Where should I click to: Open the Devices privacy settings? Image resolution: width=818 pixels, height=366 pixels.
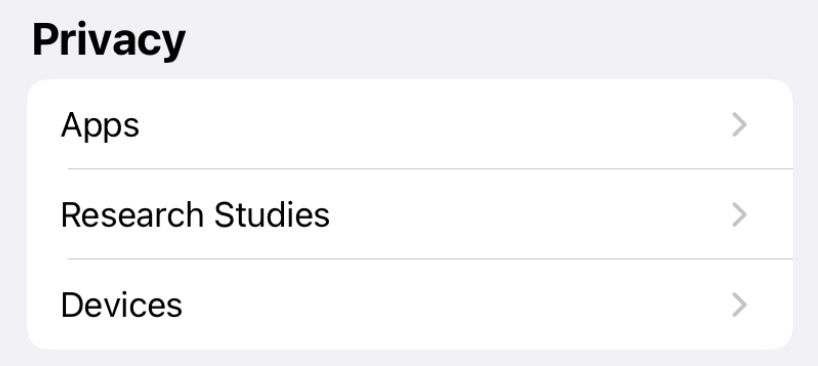[x=410, y=304]
